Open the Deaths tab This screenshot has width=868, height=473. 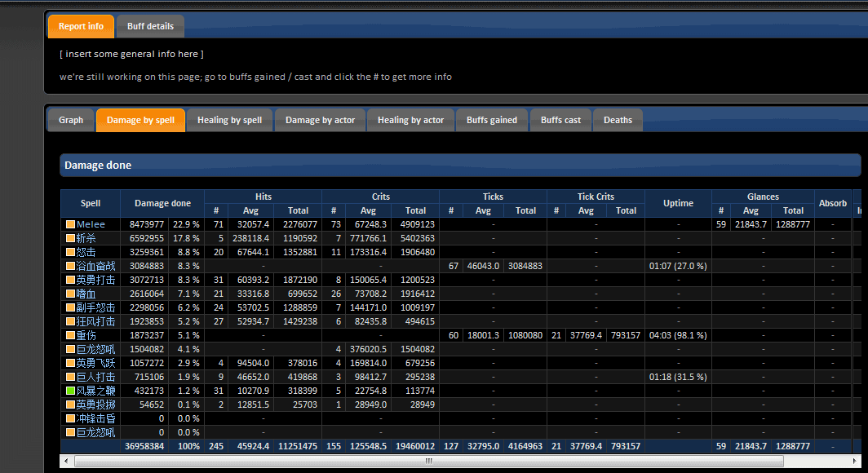tap(618, 120)
